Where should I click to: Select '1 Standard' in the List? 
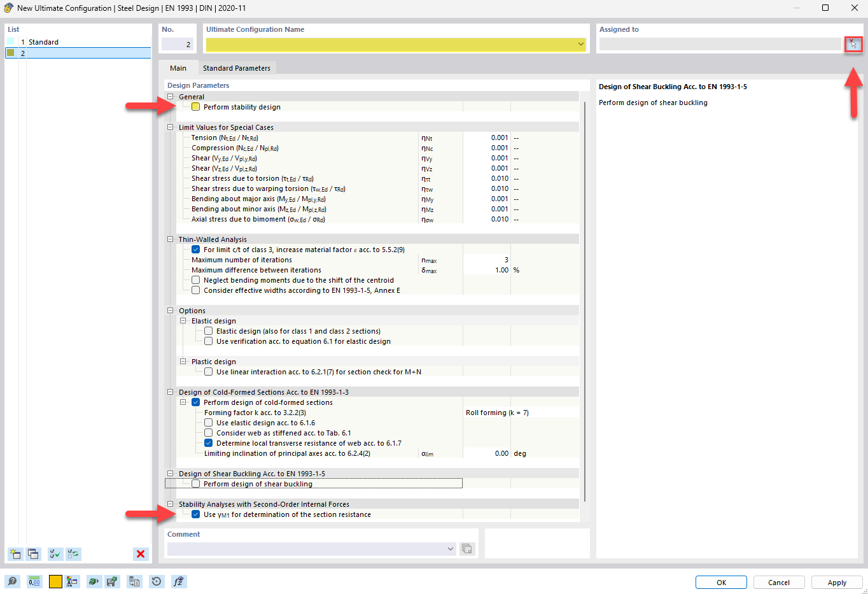(x=78, y=42)
